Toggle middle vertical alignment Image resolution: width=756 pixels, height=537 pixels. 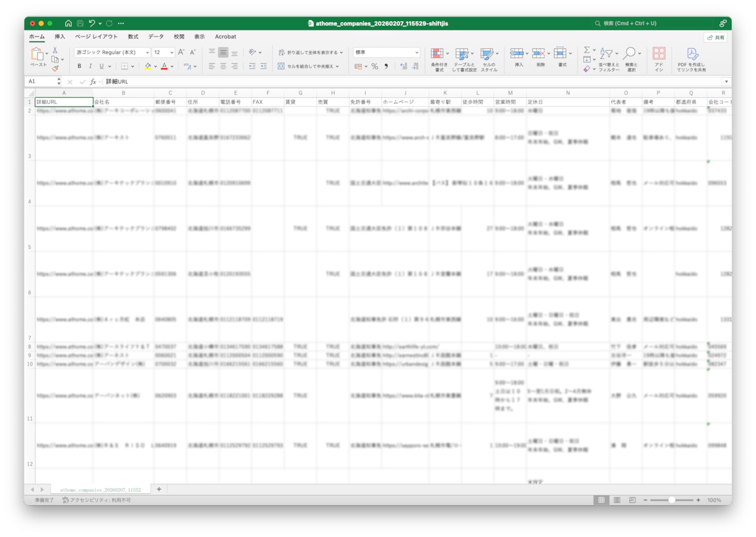223,53
